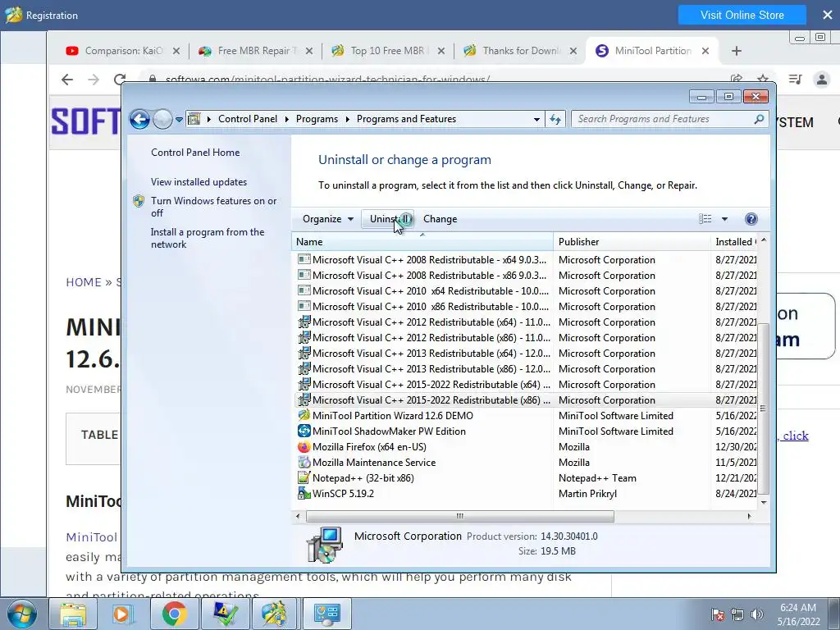Open Turn Windows features on or off

214,207
